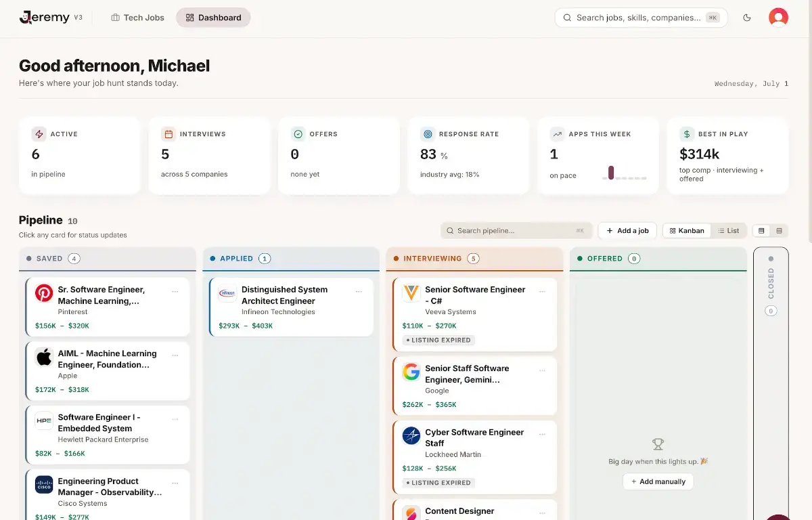The height and width of the screenshot is (520, 812).
Task: Open the user profile avatar
Action: coord(778,18)
